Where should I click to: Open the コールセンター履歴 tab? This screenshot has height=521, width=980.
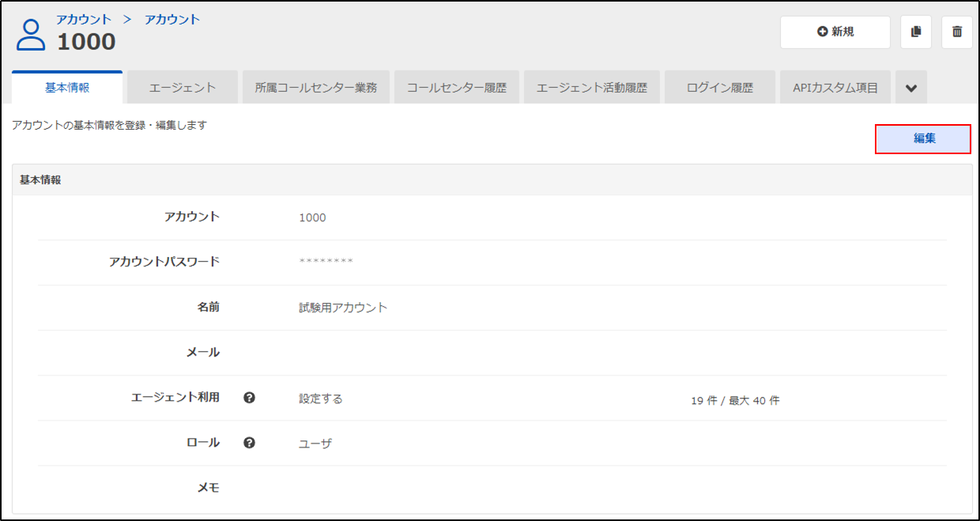coord(457,88)
